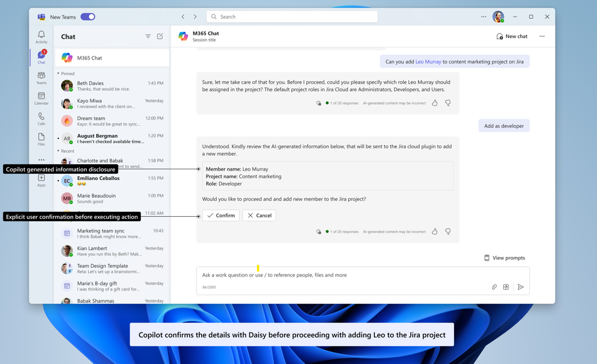Open chat with Marie Beaudouin

click(112, 198)
